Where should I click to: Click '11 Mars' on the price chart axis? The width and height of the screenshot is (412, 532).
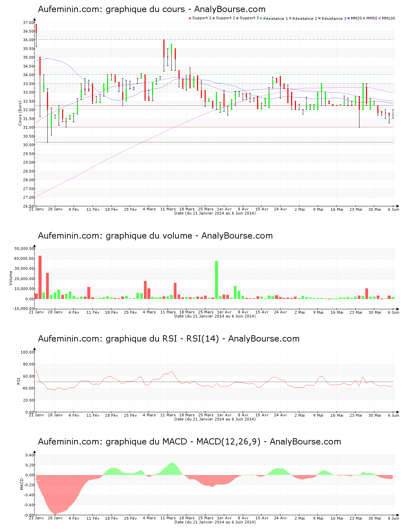[168, 209]
